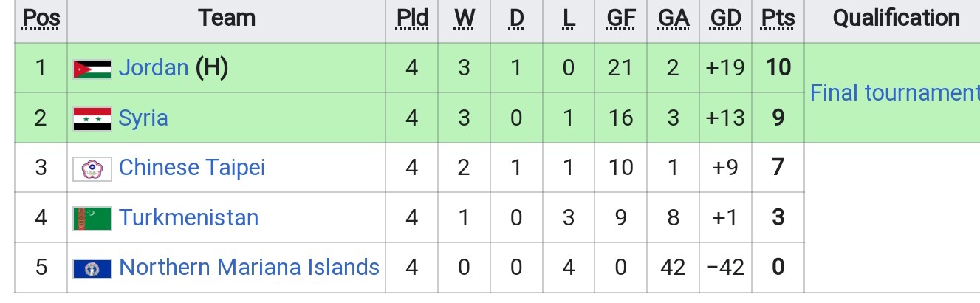Open the Northern Mariana Islands link

tap(250, 267)
